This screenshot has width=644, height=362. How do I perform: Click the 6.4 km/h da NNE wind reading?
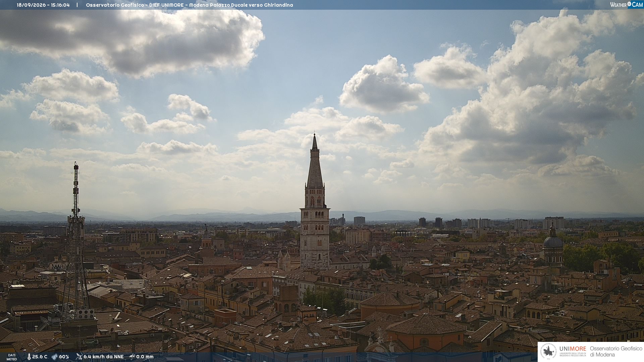click(103, 357)
